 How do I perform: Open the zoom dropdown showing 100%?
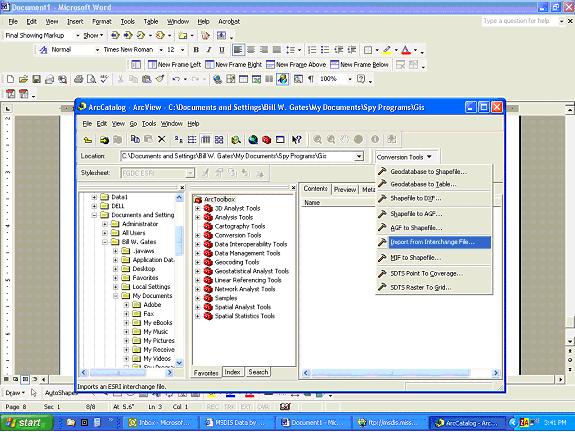pyautogui.click(x=350, y=79)
